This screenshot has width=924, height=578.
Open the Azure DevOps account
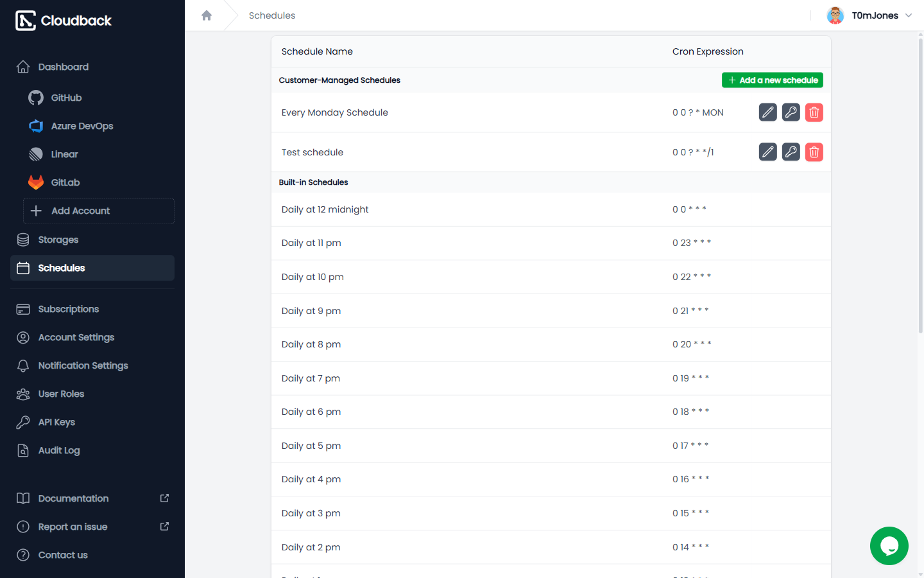click(x=99, y=126)
